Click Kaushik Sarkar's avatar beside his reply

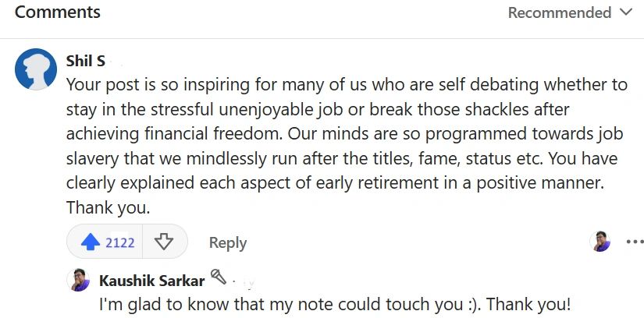point(80,280)
